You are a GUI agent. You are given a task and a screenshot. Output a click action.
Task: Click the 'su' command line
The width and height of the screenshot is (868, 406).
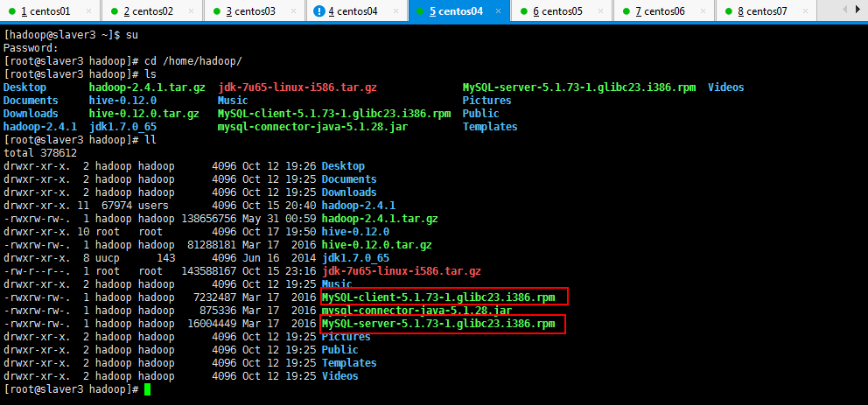click(71, 35)
